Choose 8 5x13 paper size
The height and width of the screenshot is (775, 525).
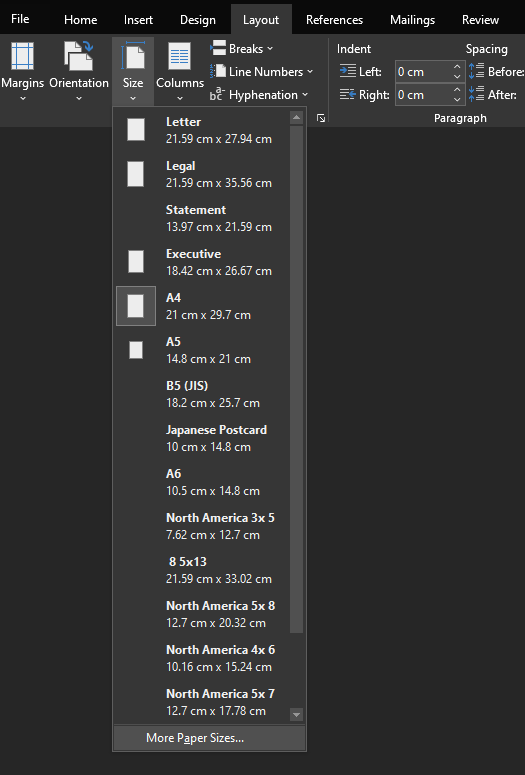[x=202, y=570]
